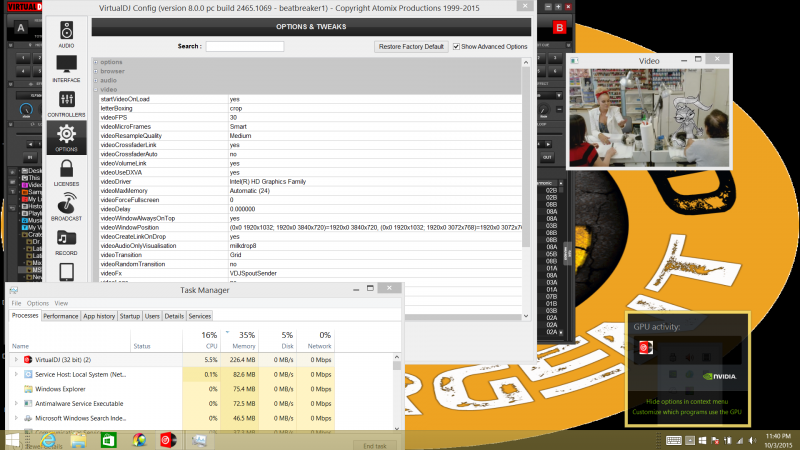The height and width of the screenshot is (450, 800).
Task: Click the volume speaker tray icon
Action: point(753,440)
